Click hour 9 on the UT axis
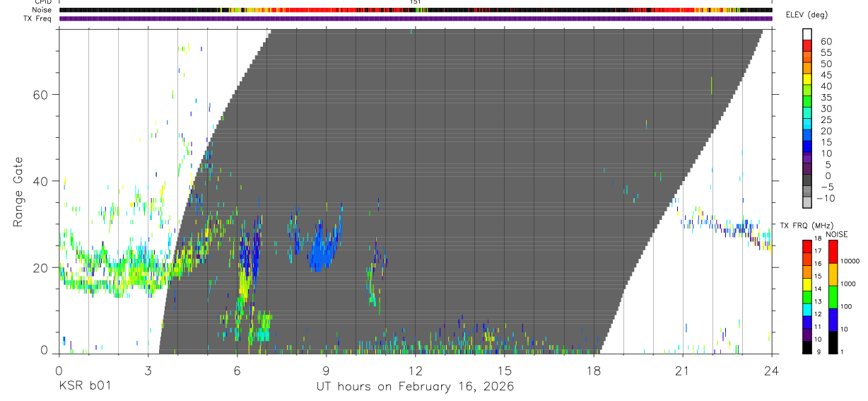This screenshot has width=868, height=401. [326, 370]
